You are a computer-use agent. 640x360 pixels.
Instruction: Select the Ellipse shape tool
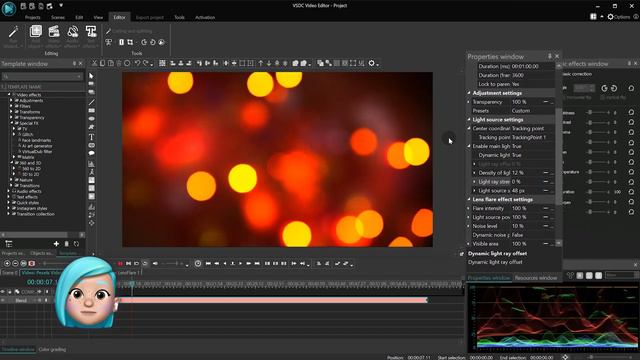tap(91, 119)
